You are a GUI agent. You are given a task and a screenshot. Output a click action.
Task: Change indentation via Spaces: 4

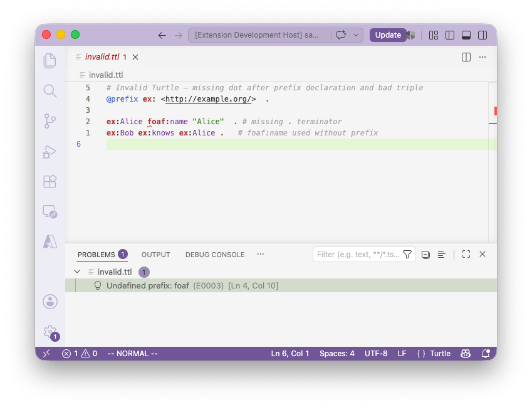(337, 353)
